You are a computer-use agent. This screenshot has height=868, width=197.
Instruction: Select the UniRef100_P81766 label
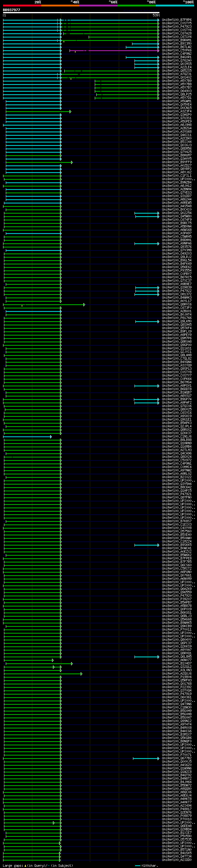coord(176,318)
